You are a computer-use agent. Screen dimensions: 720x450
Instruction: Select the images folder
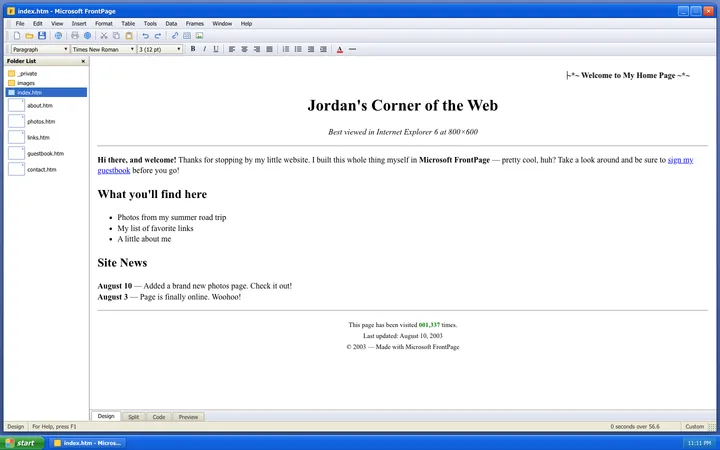(22, 83)
